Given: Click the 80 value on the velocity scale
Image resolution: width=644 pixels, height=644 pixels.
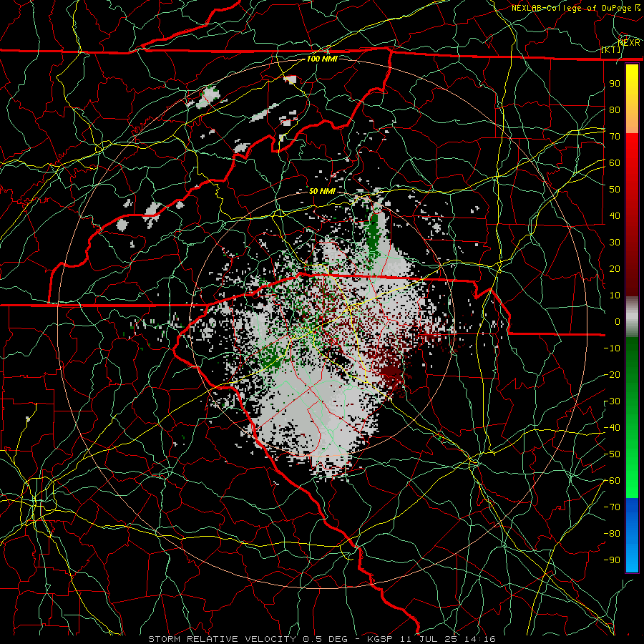Looking at the screenshot, I should 615,110.
